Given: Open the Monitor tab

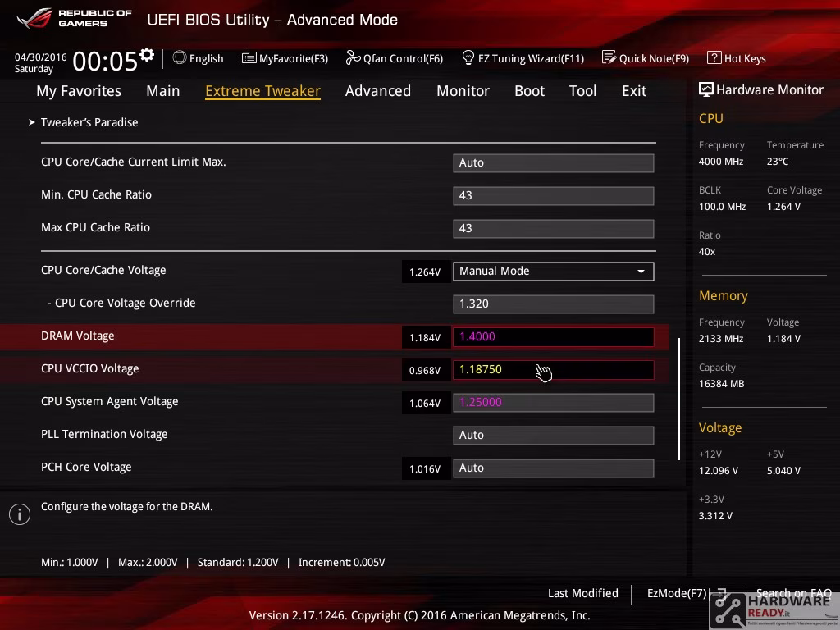Looking at the screenshot, I should click(x=463, y=90).
